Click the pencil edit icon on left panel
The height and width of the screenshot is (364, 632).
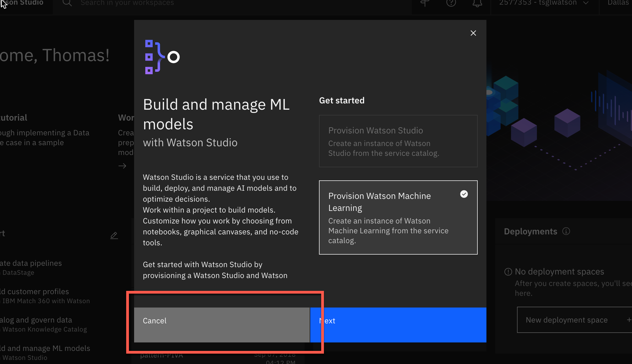pyautogui.click(x=114, y=235)
